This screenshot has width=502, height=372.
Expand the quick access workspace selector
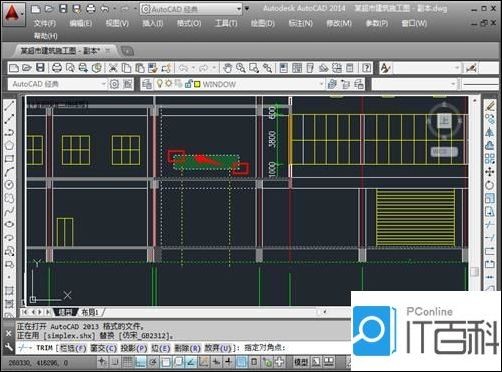[x=239, y=9]
